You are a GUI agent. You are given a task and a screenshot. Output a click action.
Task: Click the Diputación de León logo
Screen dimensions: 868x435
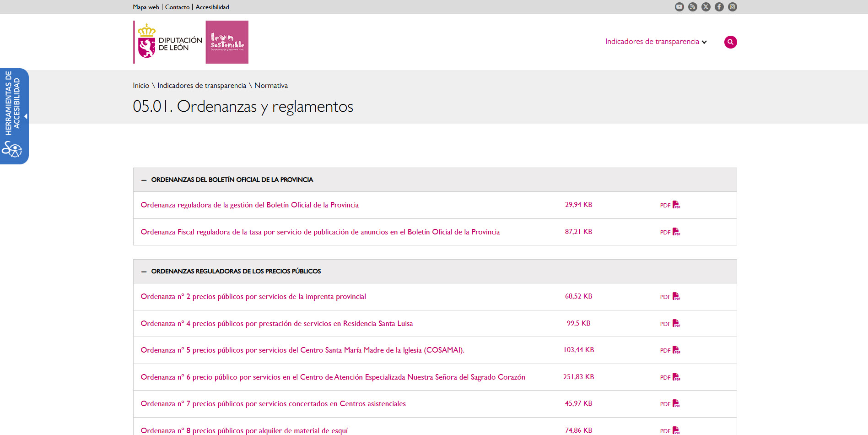168,42
